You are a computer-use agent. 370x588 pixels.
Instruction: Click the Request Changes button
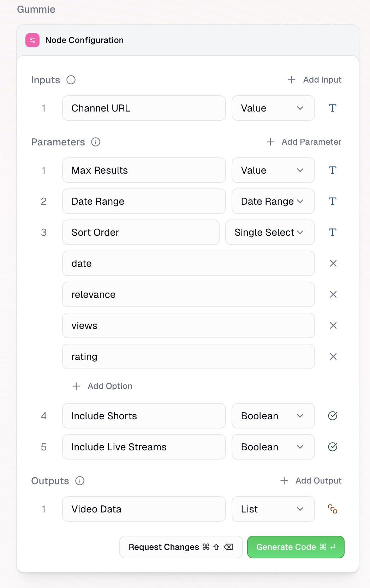click(180, 547)
